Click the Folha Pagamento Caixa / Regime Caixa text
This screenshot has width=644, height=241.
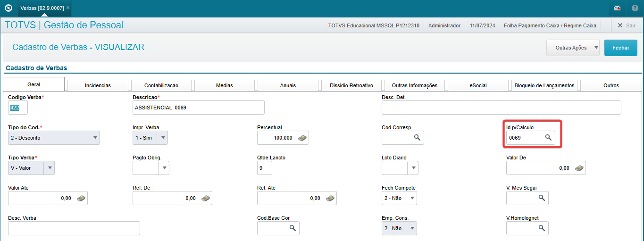click(550, 25)
